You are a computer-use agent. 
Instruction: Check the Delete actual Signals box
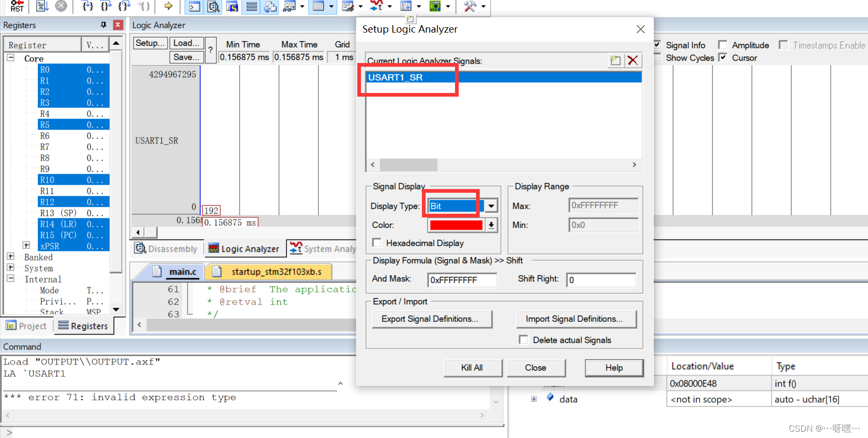pos(523,340)
